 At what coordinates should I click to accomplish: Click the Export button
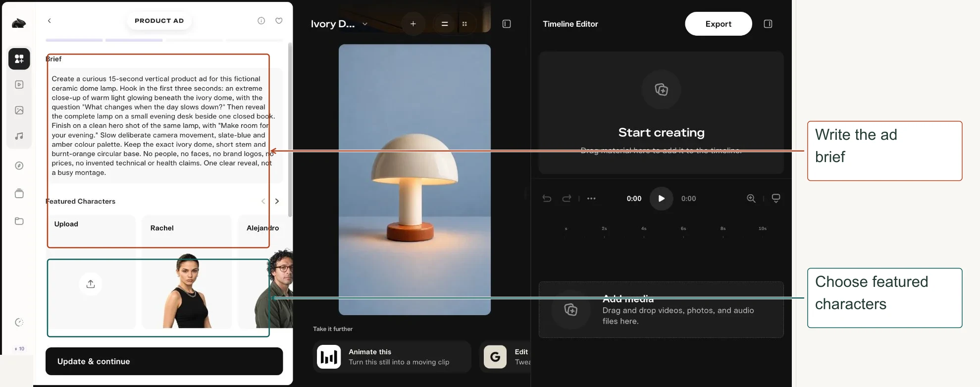pyautogui.click(x=719, y=24)
